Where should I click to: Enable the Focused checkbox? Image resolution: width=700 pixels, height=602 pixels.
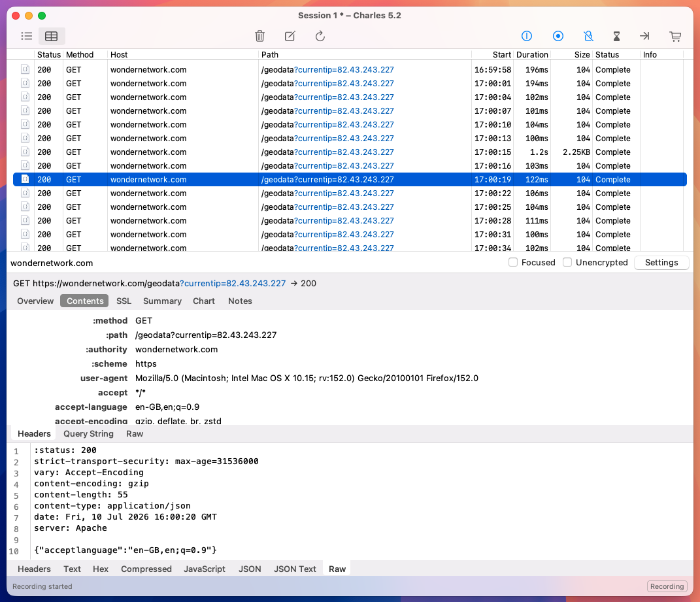(513, 262)
